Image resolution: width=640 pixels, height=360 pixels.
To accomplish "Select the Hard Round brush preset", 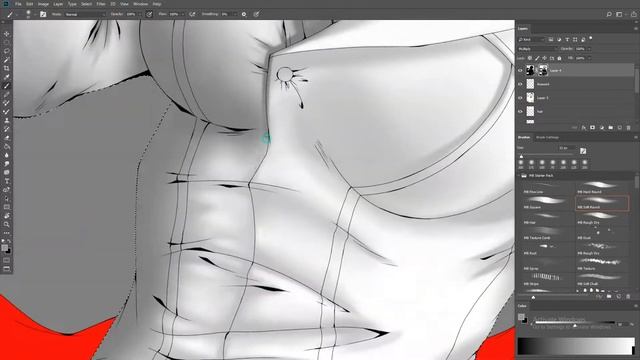I will coord(602,187).
